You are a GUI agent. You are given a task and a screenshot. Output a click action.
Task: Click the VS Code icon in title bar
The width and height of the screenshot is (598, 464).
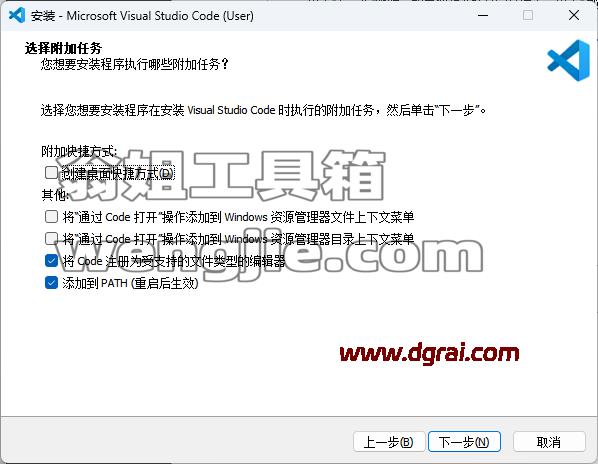[x=17, y=16]
